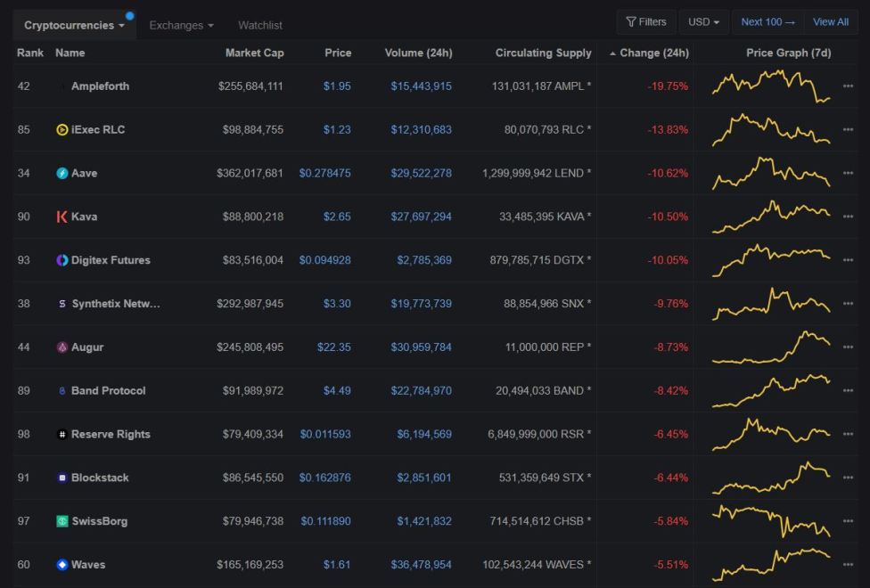The width and height of the screenshot is (870, 588).
Task: Click the Aave coin logo
Action: pos(62,173)
